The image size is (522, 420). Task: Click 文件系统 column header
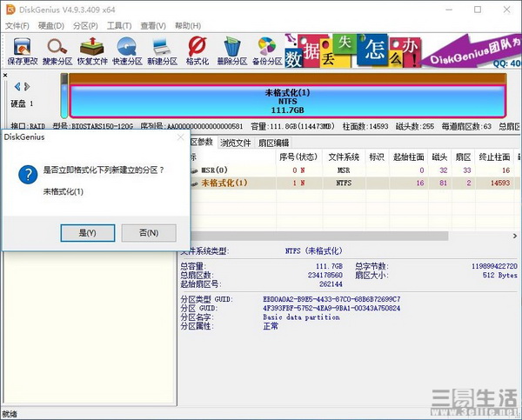tap(344, 157)
